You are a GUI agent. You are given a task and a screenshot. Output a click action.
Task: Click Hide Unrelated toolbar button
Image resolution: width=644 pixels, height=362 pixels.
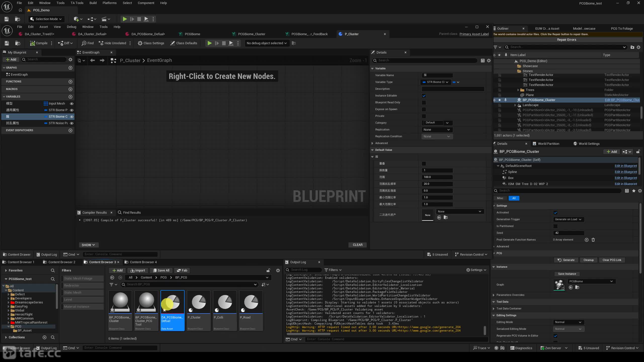coord(112,43)
